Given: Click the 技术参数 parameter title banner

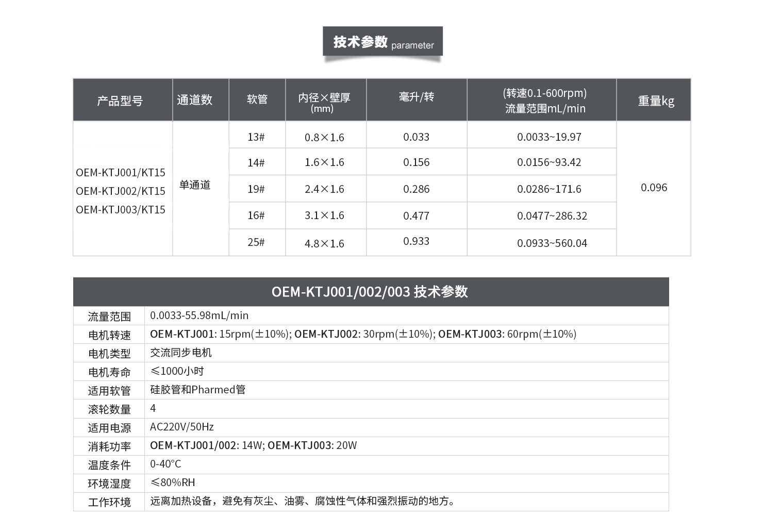Looking at the screenshot, I should tap(382, 42).
